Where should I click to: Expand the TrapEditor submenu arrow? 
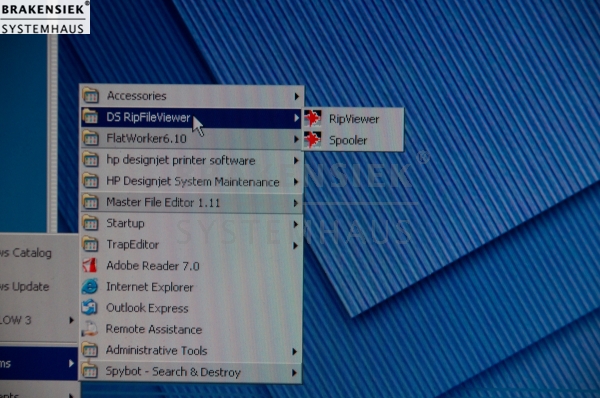[296, 245]
